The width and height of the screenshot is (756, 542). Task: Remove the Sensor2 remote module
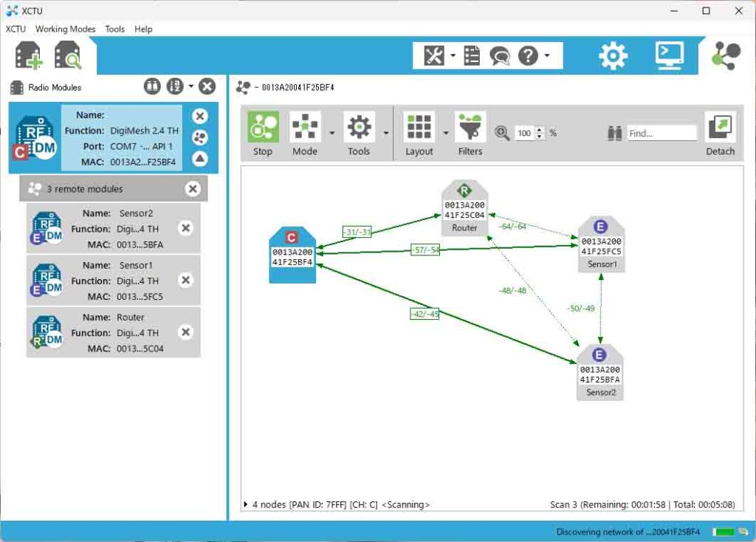click(185, 228)
